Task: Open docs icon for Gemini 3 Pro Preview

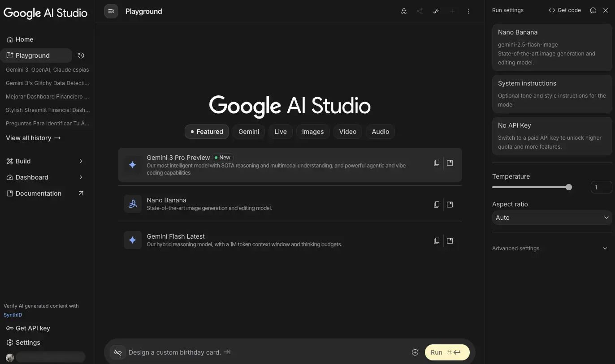Action: coord(450,163)
